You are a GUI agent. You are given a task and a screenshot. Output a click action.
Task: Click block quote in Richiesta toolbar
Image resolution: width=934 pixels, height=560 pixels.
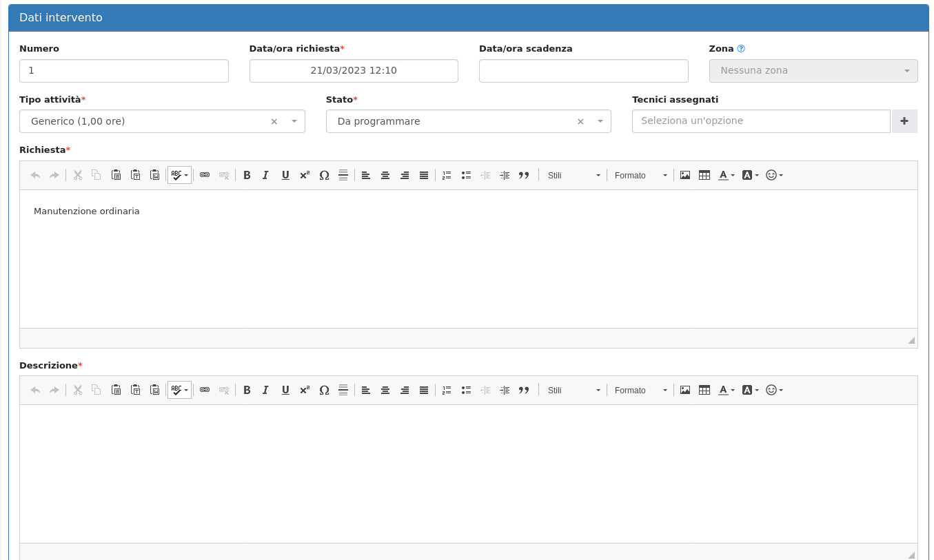[524, 176]
